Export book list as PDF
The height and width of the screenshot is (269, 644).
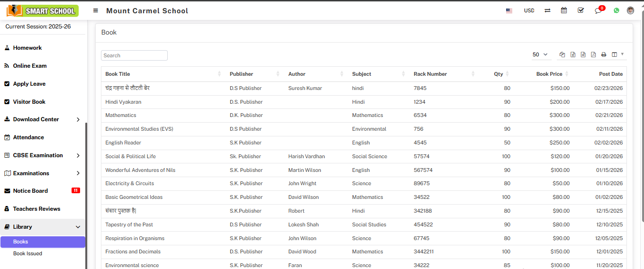[x=593, y=55]
